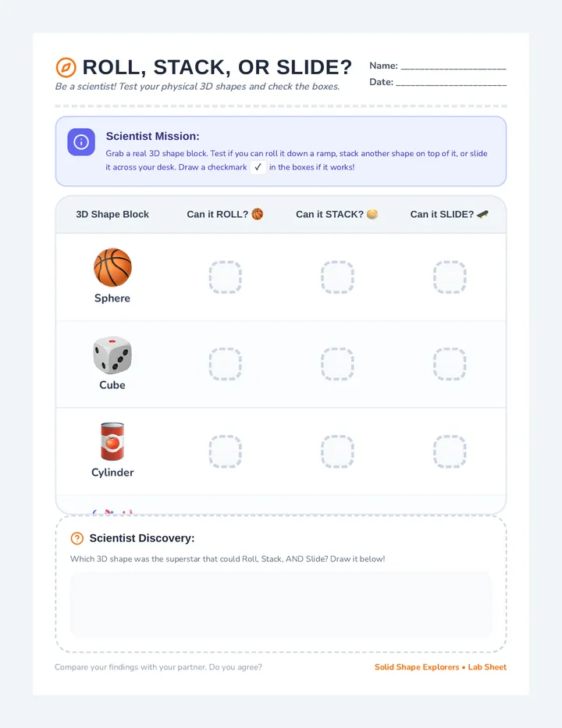
Task: Click the Solid Shape Explorers Lab Sheet text
Action: point(440,667)
